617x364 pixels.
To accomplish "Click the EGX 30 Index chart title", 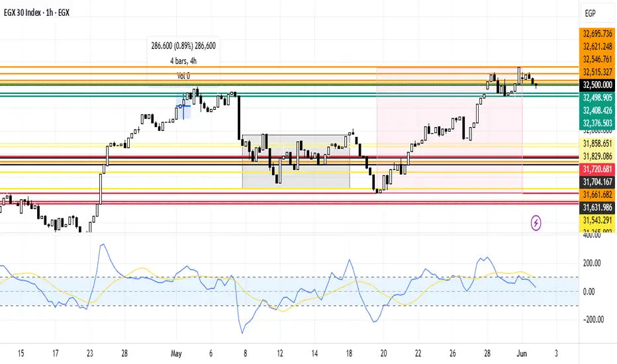I will coord(36,13).
